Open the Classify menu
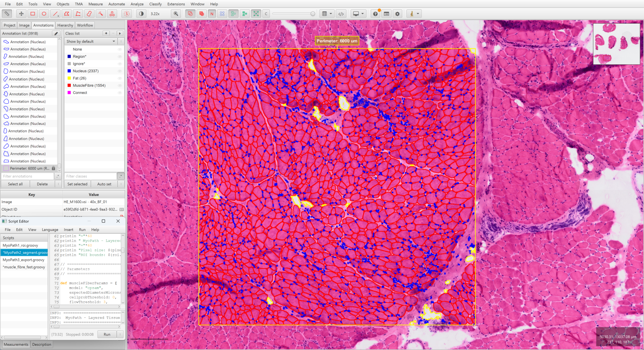Viewport: 644px width, 350px height. coord(155,4)
